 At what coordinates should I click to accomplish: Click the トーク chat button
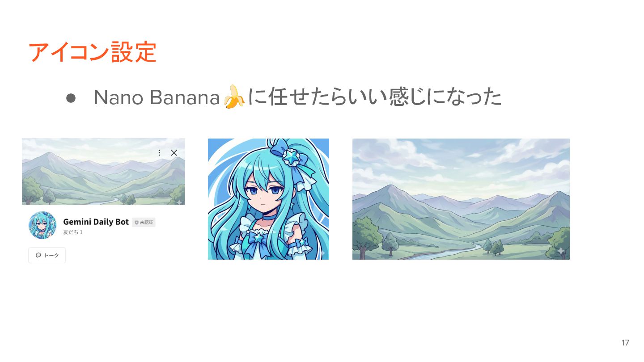point(47,255)
